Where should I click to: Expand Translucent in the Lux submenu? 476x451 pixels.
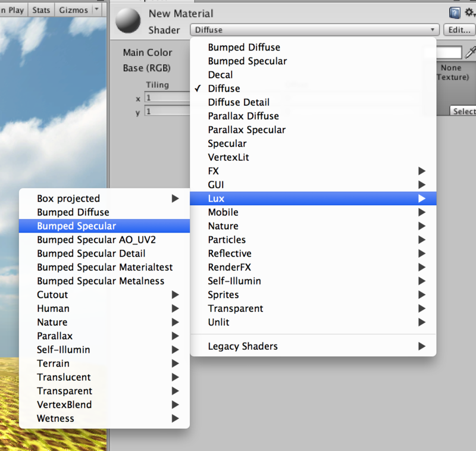pos(104,377)
